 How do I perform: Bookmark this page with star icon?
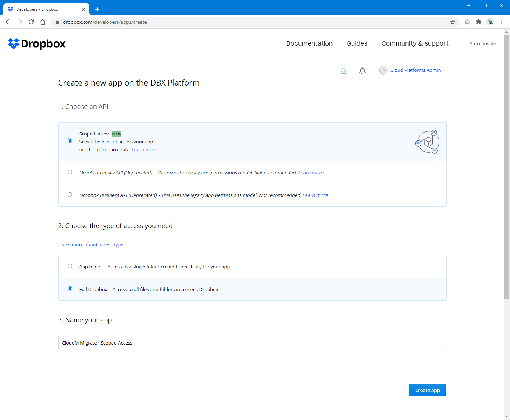[453, 22]
